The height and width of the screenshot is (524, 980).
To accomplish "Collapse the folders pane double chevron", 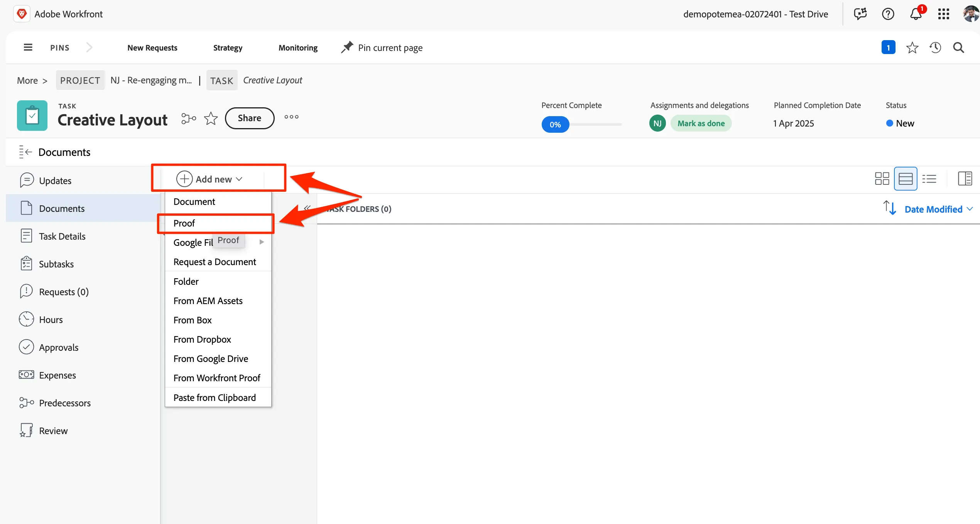I will coord(307,208).
